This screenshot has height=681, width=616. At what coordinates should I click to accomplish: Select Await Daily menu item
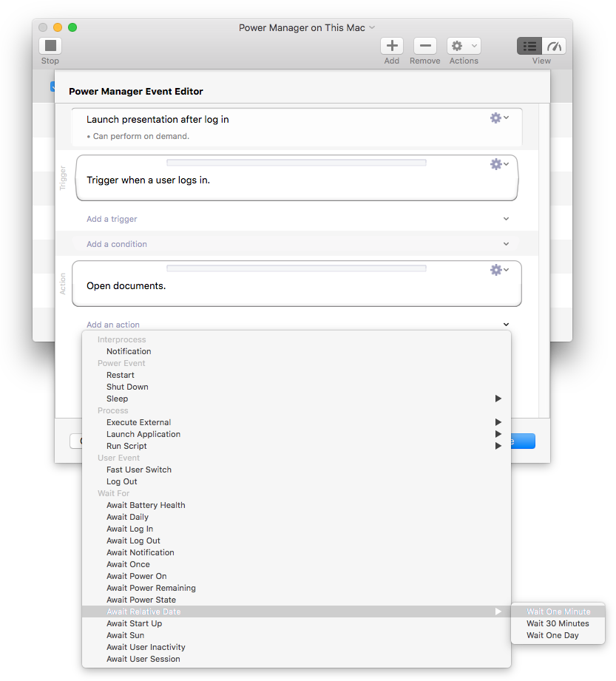297,517
